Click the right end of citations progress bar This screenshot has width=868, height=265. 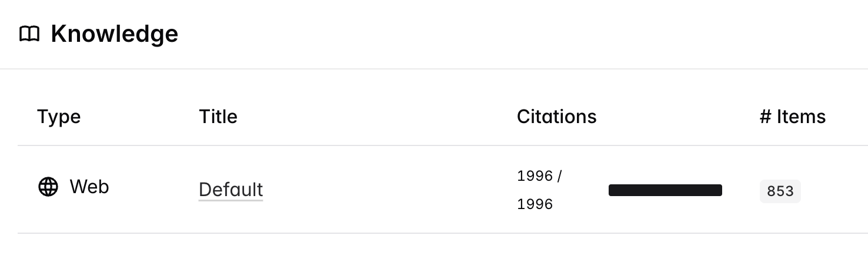coord(719,190)
